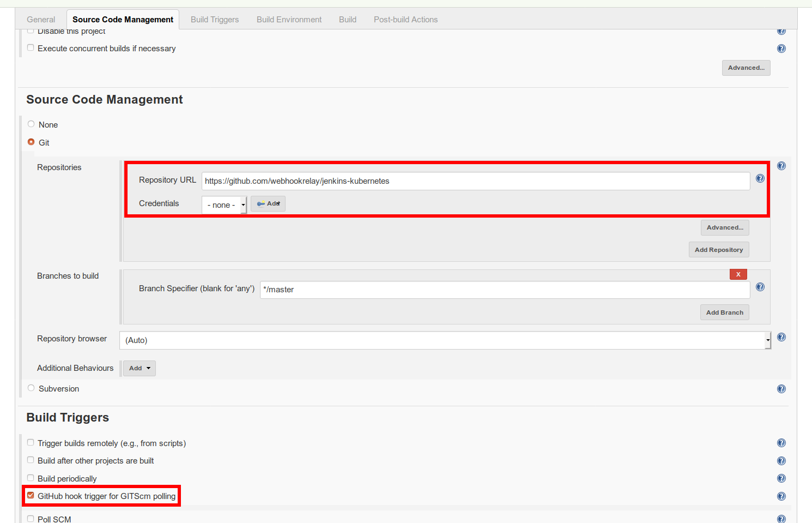Show help for Subversion option
Image resolution: width=812 pixels, height=523 pixels.
pos(781,388)
